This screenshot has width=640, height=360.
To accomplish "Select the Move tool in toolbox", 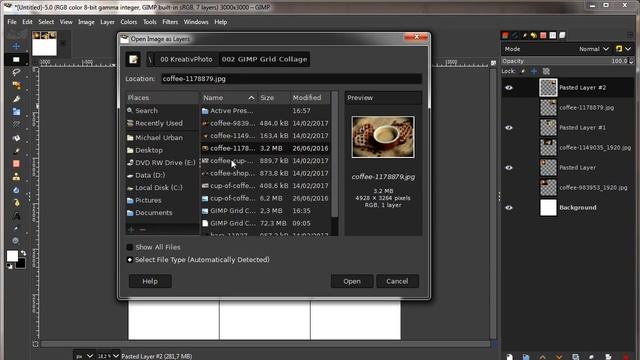I will coord(16,46).
